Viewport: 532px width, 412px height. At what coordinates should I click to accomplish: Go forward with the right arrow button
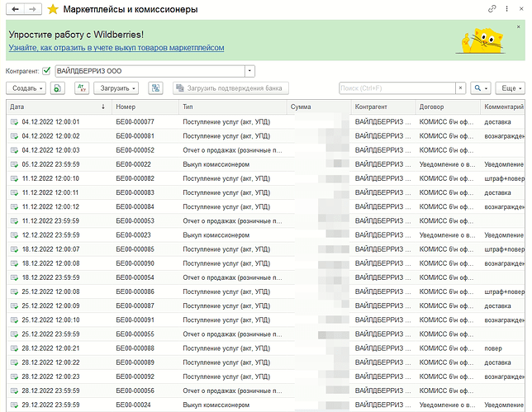click(x=32, y=9)
